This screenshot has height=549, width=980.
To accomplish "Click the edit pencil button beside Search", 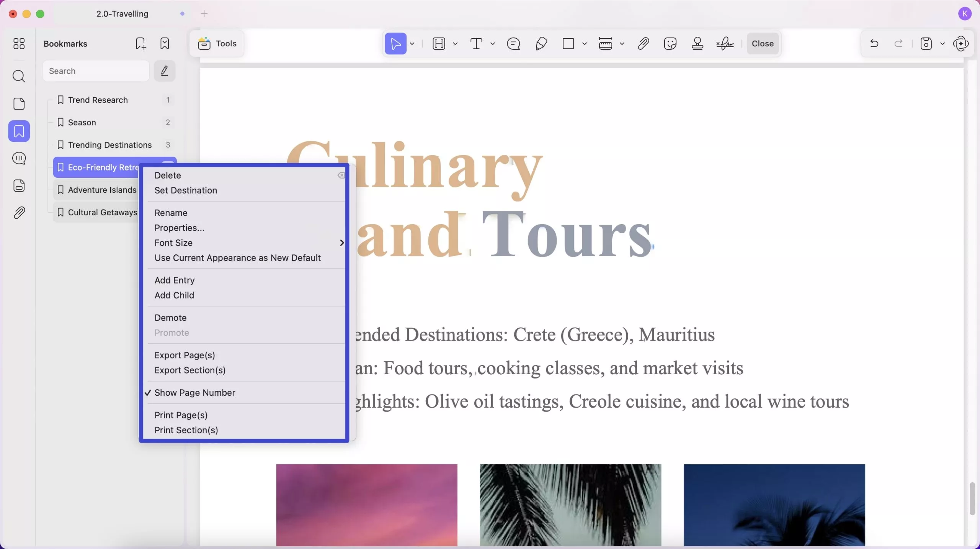I will coord(165,71).
